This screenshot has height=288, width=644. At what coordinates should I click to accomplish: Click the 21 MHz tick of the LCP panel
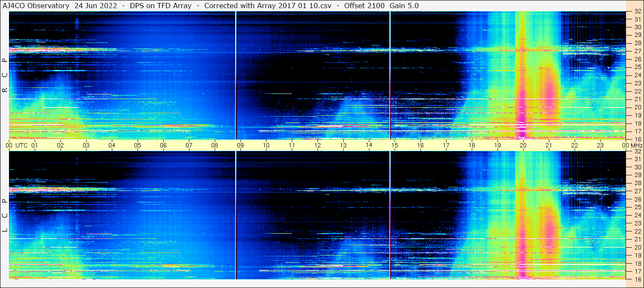point(637,239)
